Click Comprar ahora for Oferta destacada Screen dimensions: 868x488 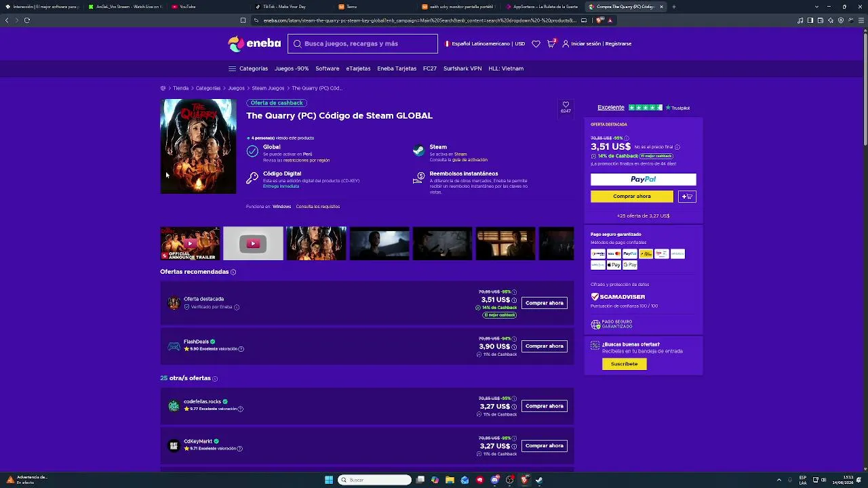tap(545, 303)
